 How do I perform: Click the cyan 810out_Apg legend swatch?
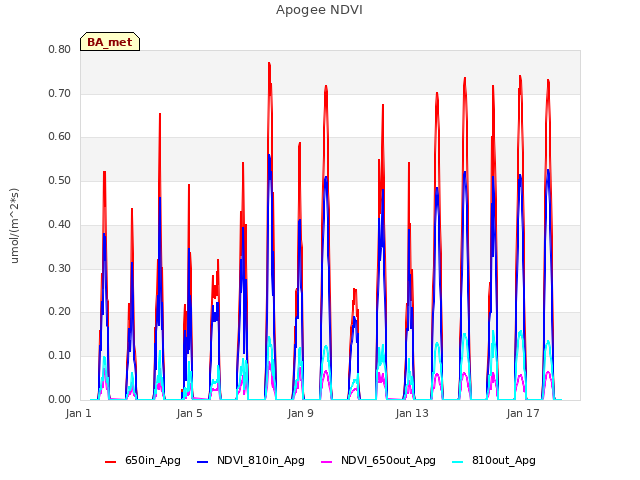coord(458,461)
